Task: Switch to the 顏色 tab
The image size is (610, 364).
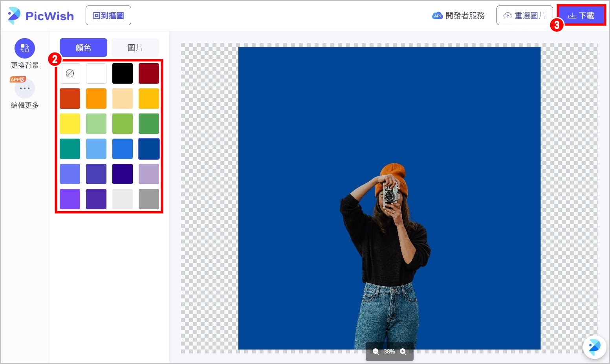Action: pos(83,48)
